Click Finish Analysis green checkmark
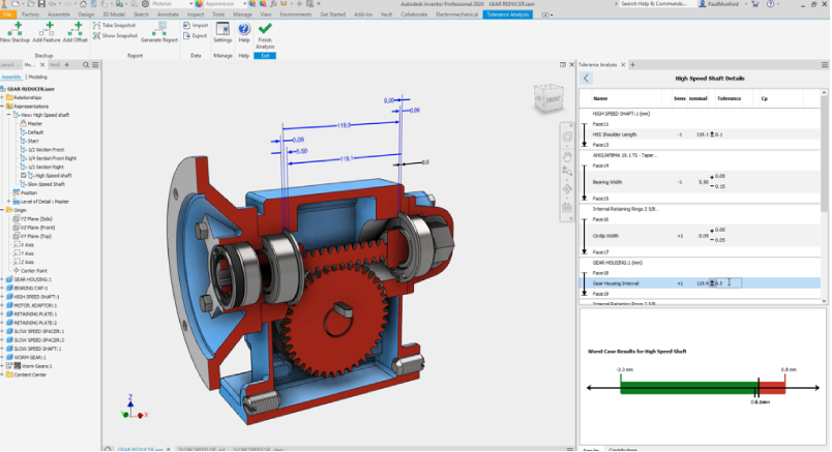The width and height of the screenshot is (832, 452). click(x=265, y=35)
